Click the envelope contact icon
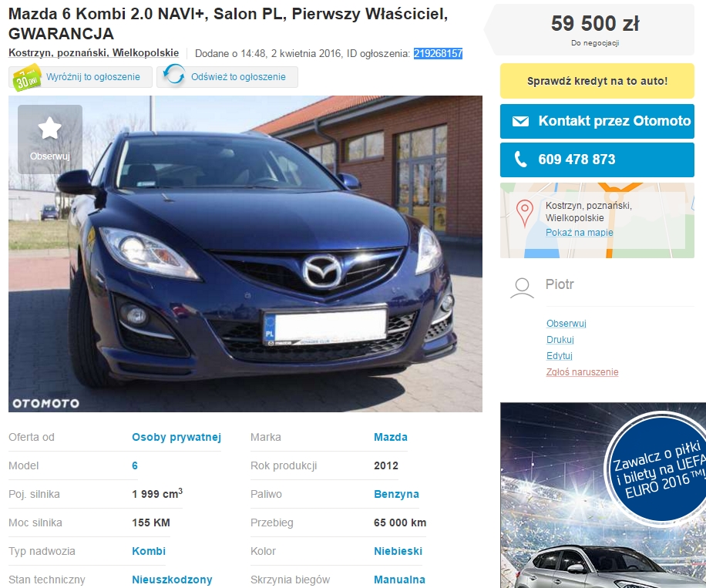 [x=520, y=122]
